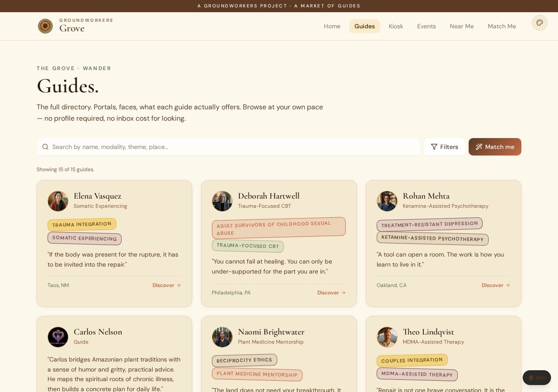Click the Match me button
This screenshot has height=392, width=558.
495,147
